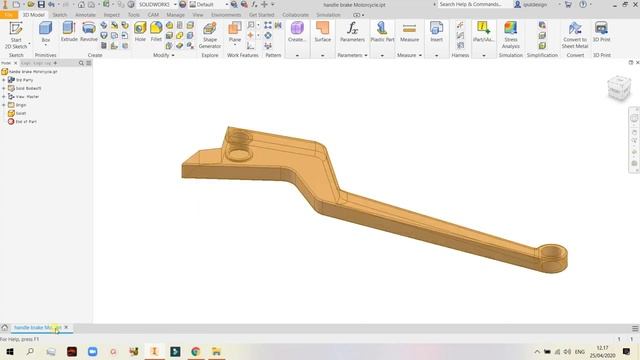
Task: Click the Search Help & Commands field
Action: pos(473,4)
